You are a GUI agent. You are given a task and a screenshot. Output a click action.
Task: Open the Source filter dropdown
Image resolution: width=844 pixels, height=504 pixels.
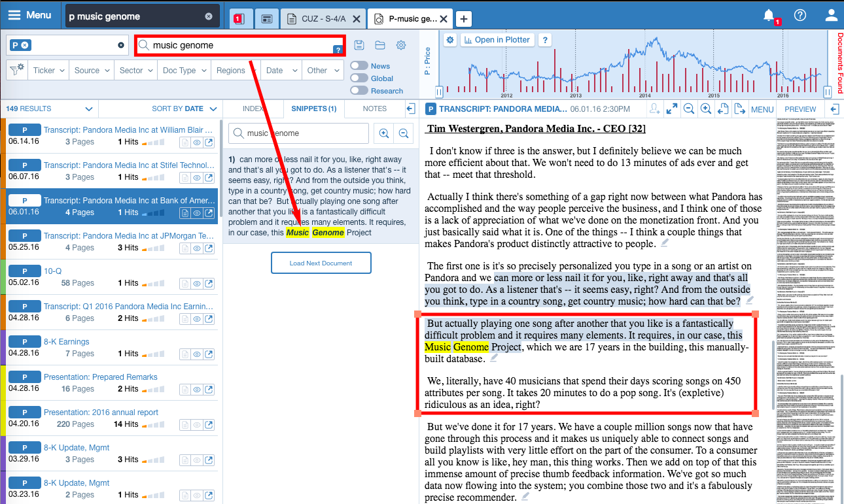click(91, 70)
